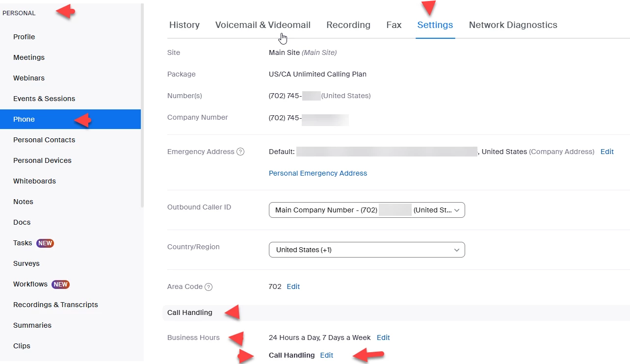Open the Voicemail & Videomail tab
Viewport: 630px width, 364px height.
click(263, 25)
